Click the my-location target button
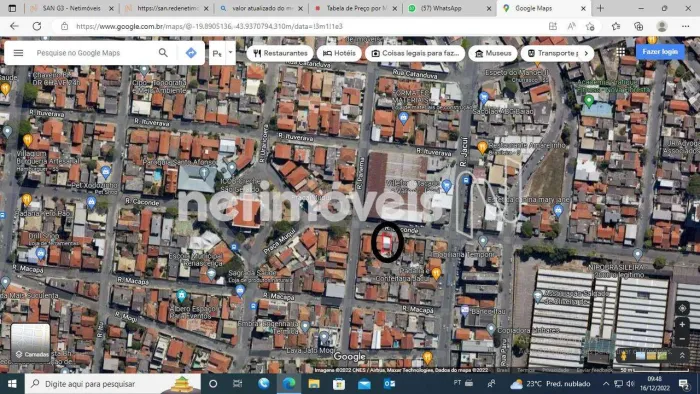700x394 pixels. click(x=682, y=308)
